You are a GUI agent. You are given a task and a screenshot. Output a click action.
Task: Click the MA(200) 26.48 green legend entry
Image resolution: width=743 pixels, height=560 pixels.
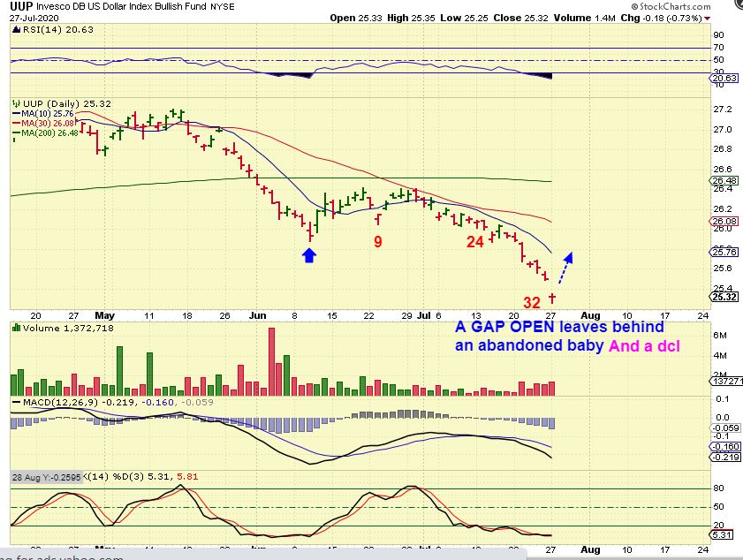(45, 133)
